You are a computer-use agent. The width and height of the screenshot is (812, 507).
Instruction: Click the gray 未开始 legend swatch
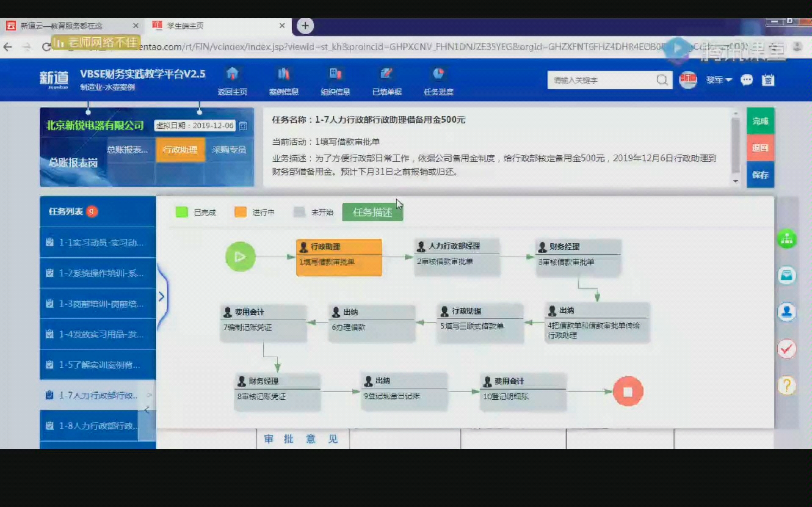299,212
